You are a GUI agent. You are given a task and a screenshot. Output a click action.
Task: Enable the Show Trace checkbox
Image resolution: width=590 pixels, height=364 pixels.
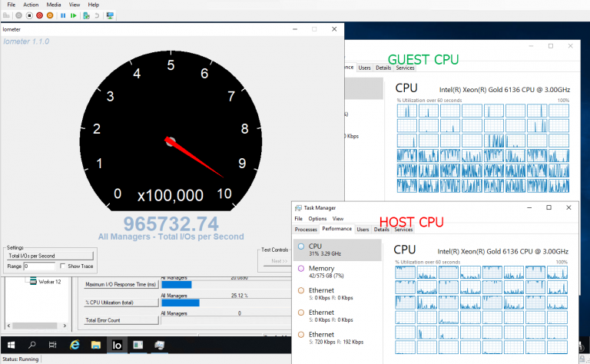[x=62, y=266]
